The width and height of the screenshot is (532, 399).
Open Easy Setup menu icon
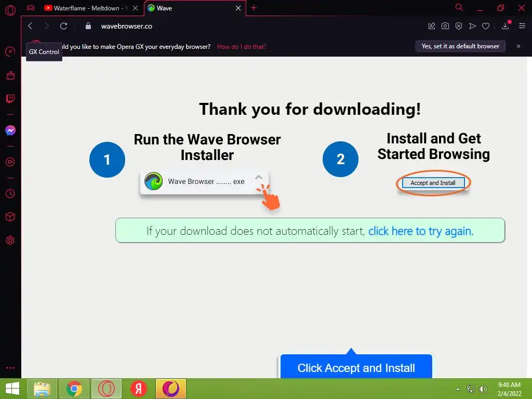(522, 26)
